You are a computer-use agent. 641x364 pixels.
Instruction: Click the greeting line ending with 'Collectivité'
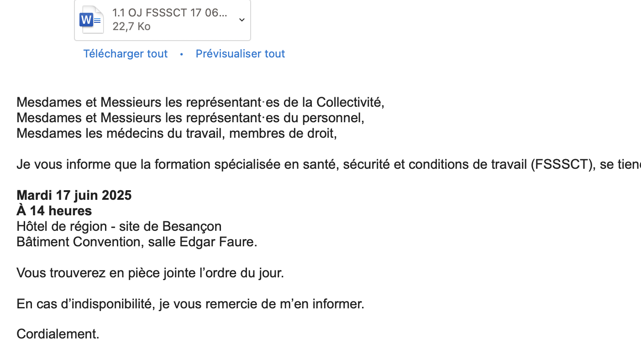coord(200,102)
